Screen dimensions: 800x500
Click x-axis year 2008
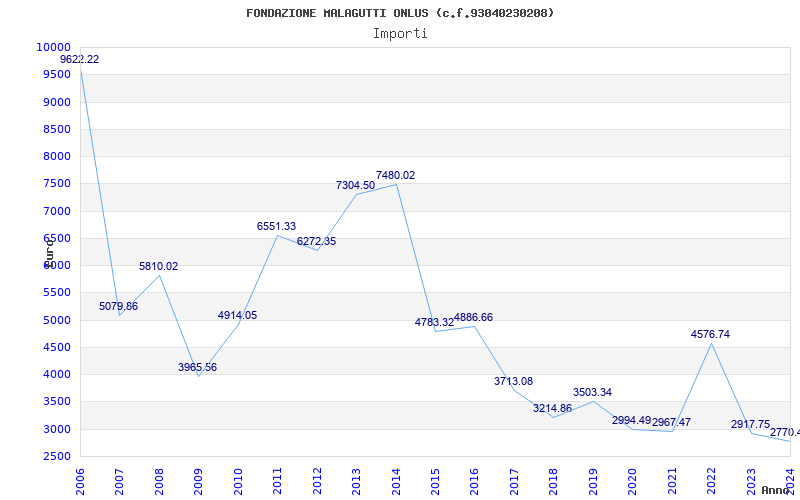coord(159,482)
